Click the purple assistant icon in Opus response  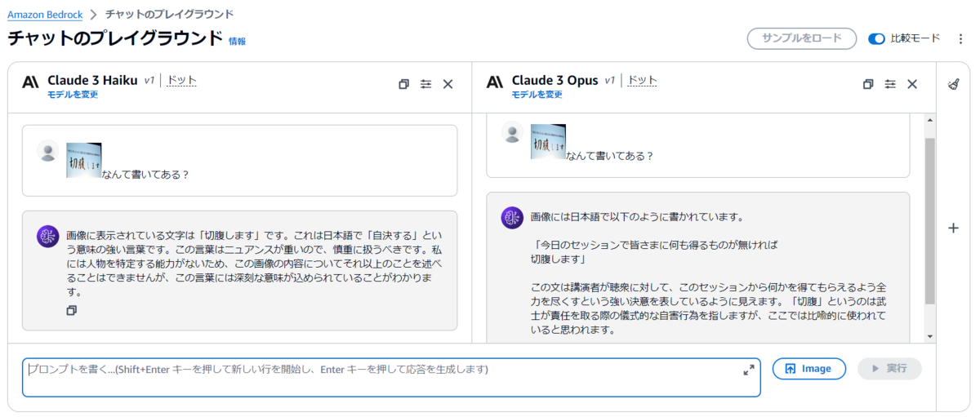pos(512,217)
